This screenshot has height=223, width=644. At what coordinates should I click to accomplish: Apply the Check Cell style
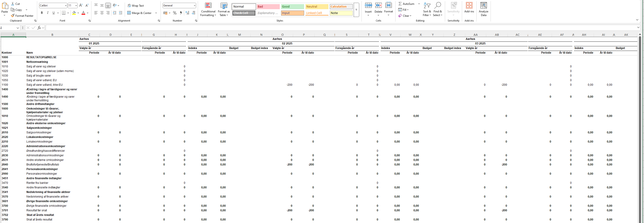click(244, 13)
